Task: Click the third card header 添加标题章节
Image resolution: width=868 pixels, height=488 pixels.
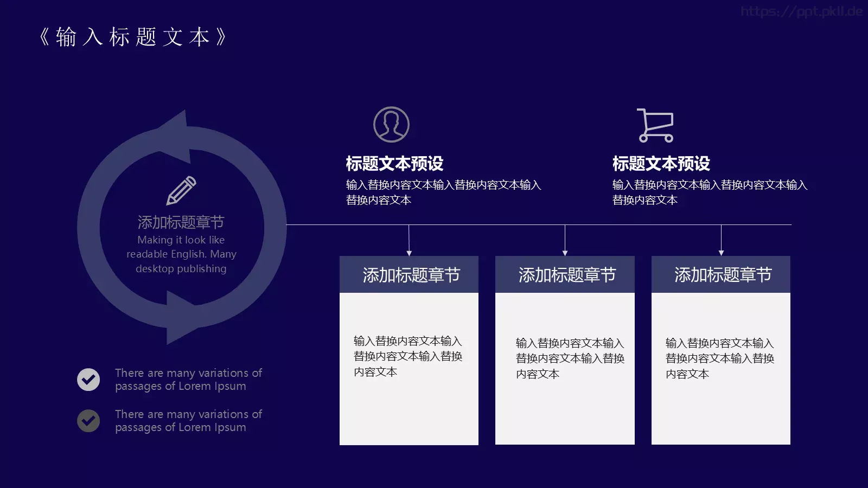Action: tap(721, 274)
